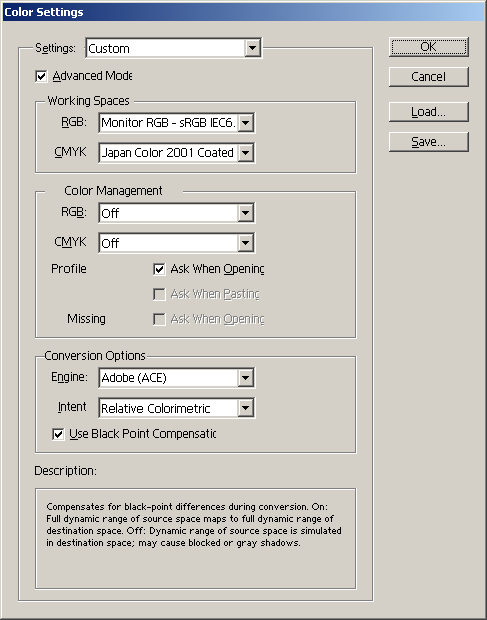
Task: Expand the Working Spaces RGB dropdown arrow
Action: (245, 123)
